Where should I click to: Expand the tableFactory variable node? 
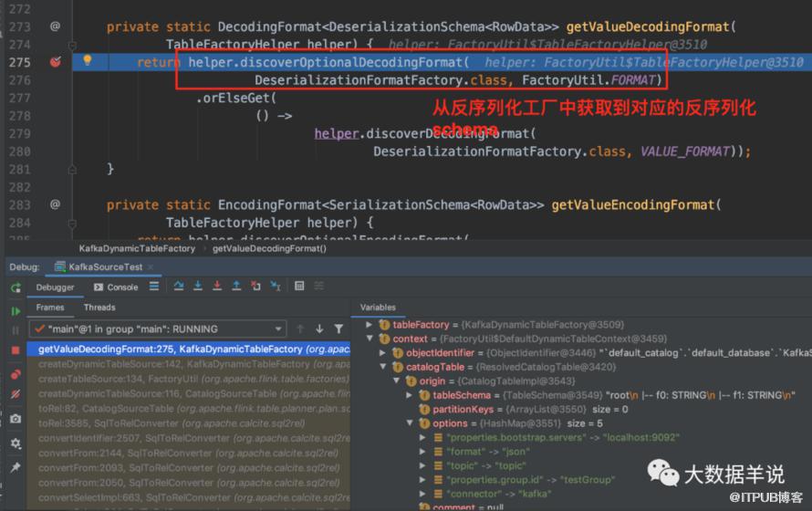[369, 325]
